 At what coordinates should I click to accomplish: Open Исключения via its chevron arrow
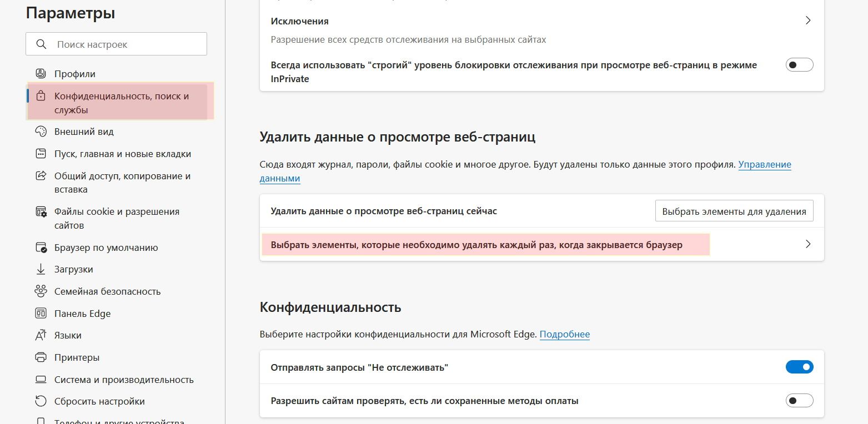point(808,21)
